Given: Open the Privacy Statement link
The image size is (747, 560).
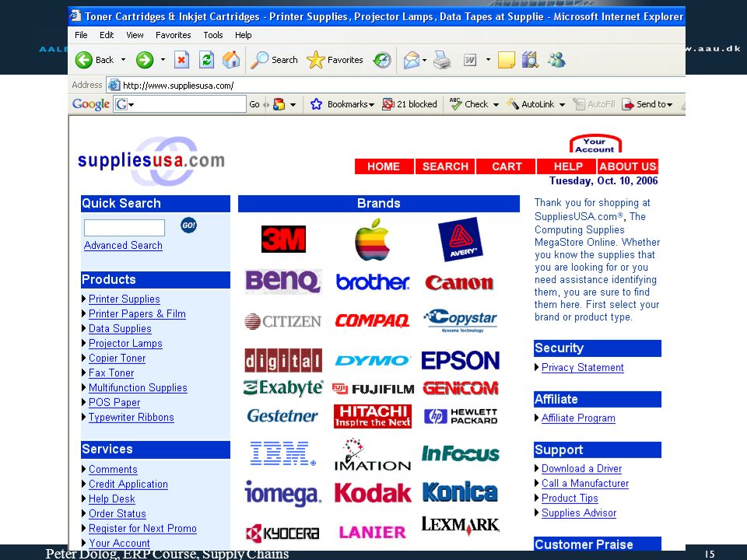Looking at the screenshot, I should coord(583,368).
